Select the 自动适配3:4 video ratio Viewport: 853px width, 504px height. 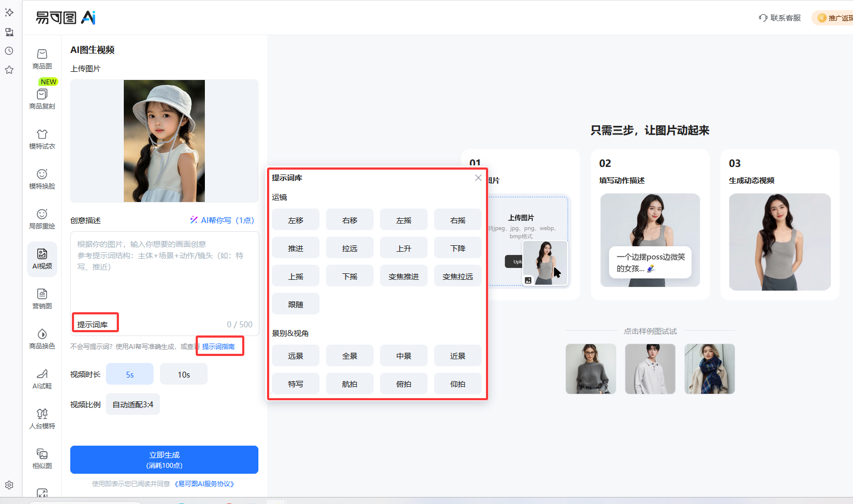[x=133, y=404]
